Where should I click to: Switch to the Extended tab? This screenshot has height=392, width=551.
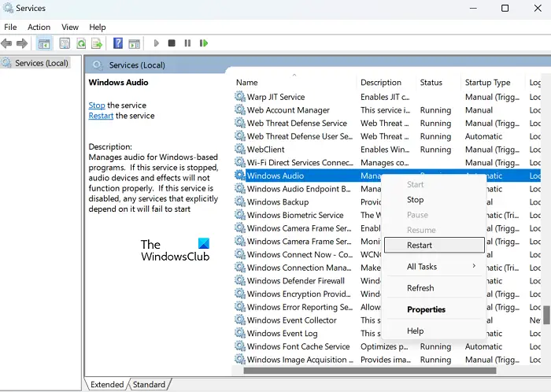(107, 385)
